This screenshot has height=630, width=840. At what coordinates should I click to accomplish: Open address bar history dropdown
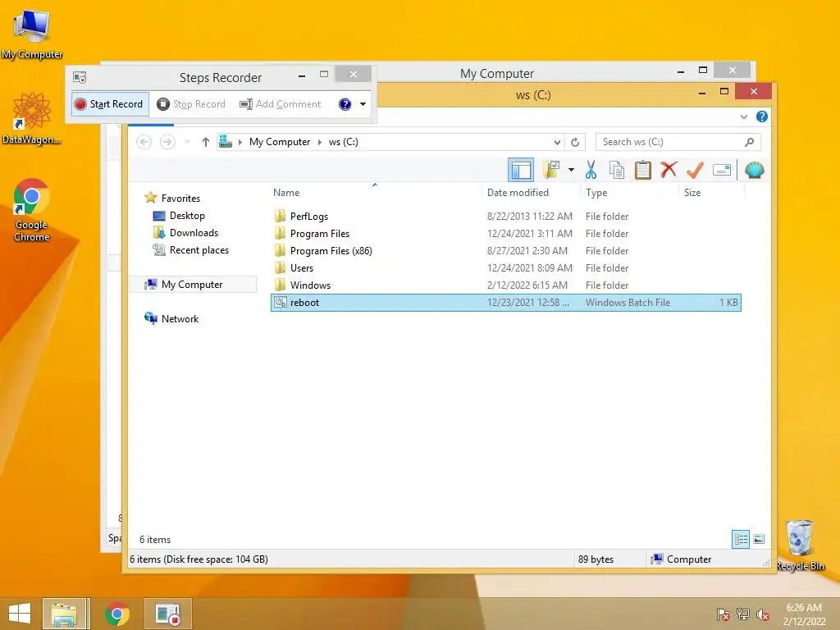pyautogui.click(x=557, y=142)
